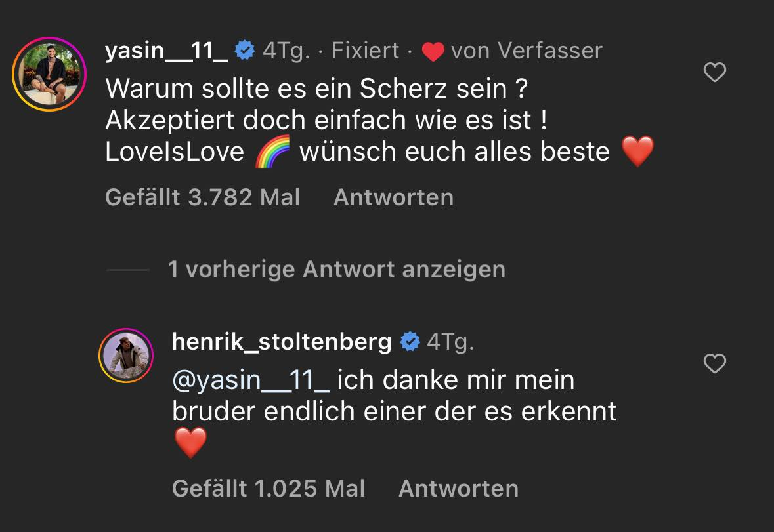Open the yasin__11_ username link
The image size is (774, 532).
point(166,51)
